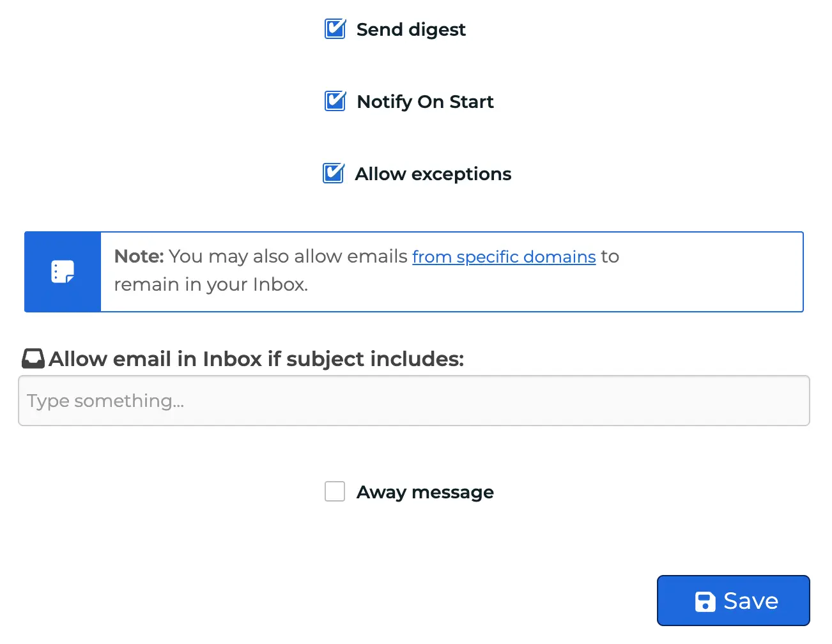Enable the Away message checkbox

[335, 491]
